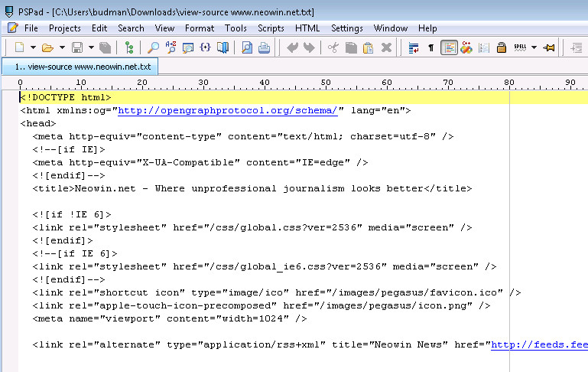
Task: Click the Save floppy disk icon
Action: (77, 47)
